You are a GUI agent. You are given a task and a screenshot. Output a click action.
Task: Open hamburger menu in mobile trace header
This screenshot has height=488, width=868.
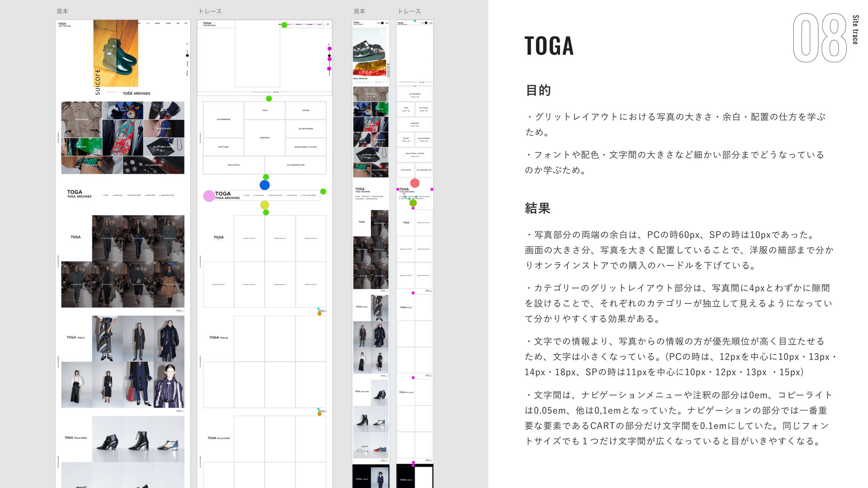pos(431,23)
